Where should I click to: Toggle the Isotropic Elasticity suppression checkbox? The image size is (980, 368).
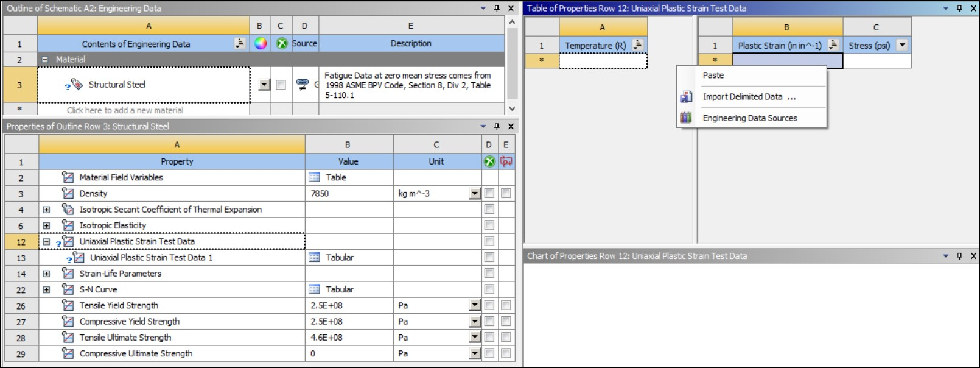point(489,225)
